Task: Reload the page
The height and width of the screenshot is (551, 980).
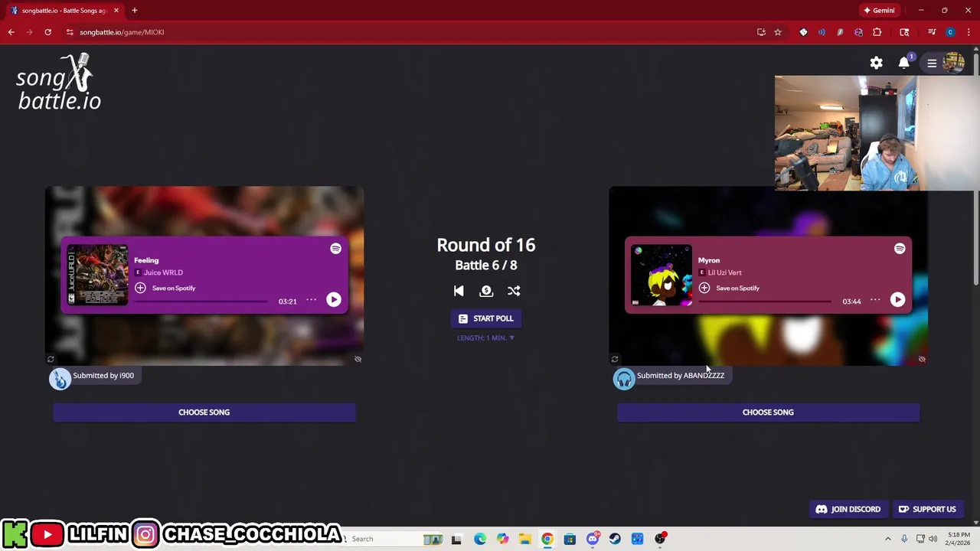Action: (47, 32)
